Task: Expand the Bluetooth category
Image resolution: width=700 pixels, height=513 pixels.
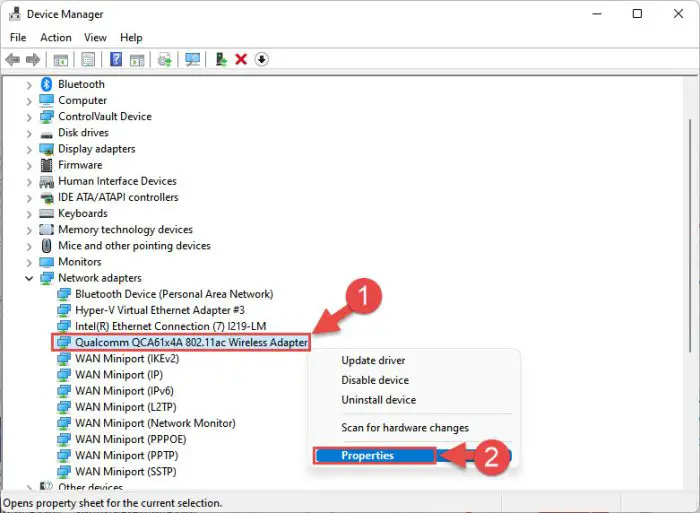Action: (29, 85)
